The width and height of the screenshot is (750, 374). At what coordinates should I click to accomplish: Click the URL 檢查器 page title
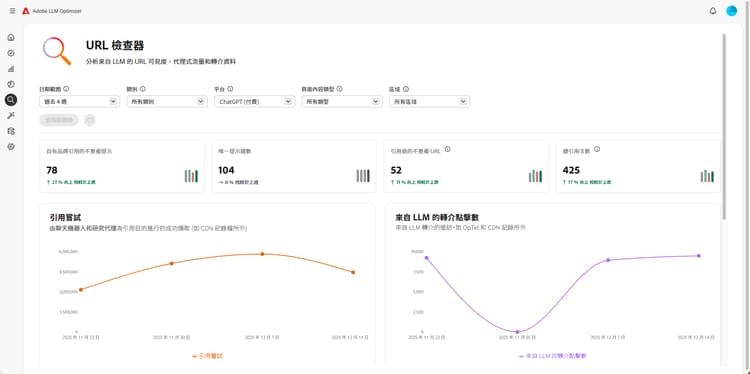(115, 46)
